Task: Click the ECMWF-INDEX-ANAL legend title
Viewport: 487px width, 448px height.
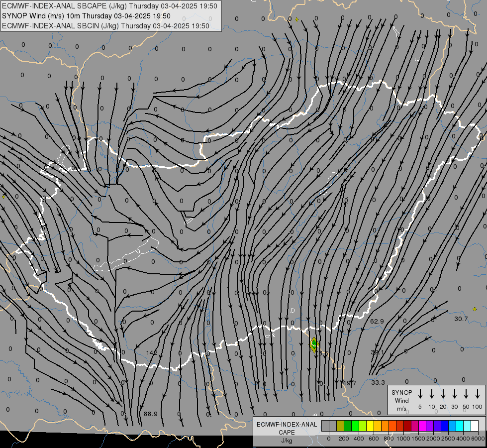Action: pyautogui.click(x=287, y=425)
